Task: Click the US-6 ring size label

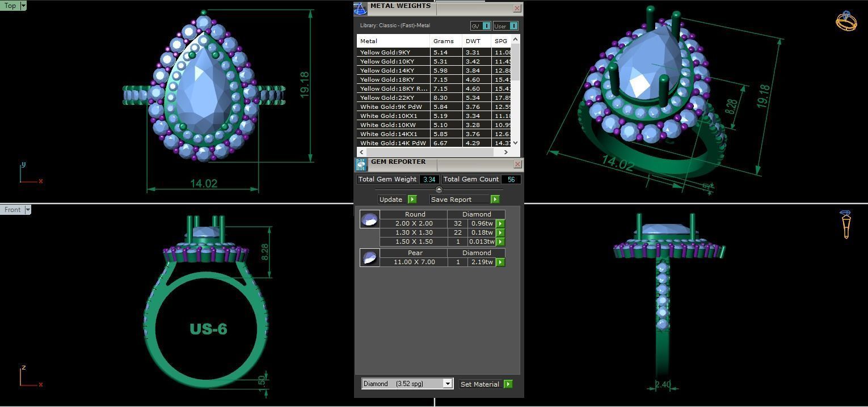Action: pos(208,329)
